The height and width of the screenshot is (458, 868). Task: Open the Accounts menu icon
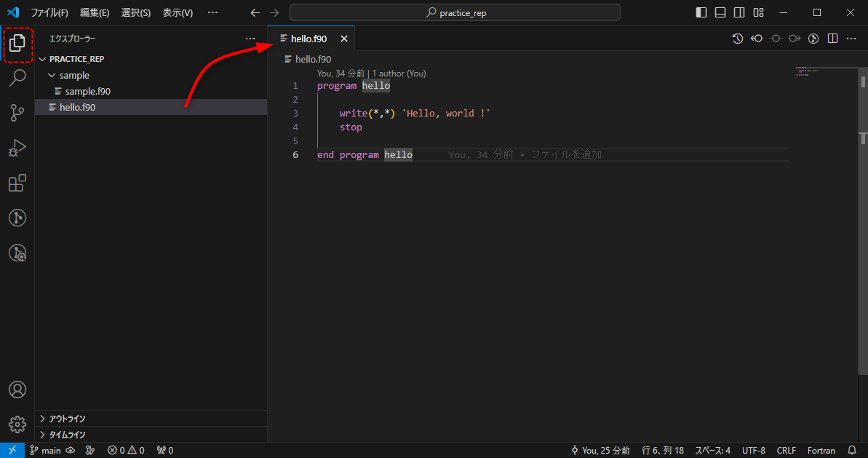point(17,390)
